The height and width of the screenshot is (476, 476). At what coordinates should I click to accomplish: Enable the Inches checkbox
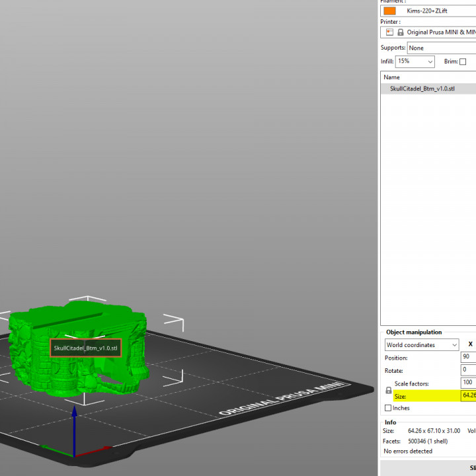coord(388,408)
